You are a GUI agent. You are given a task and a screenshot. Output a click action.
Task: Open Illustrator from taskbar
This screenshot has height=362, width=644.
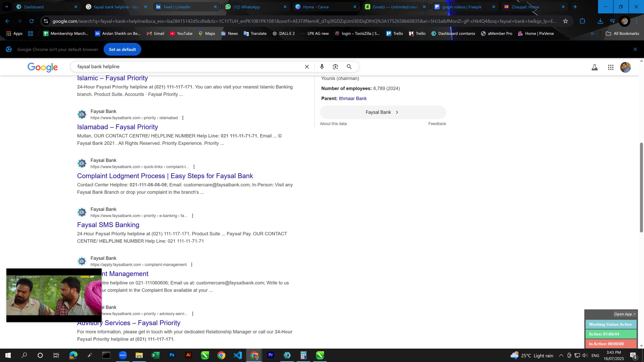click(188, 355)
